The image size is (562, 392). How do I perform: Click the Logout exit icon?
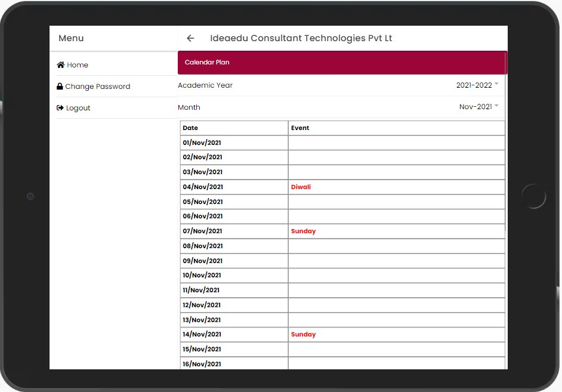point(60,108)
